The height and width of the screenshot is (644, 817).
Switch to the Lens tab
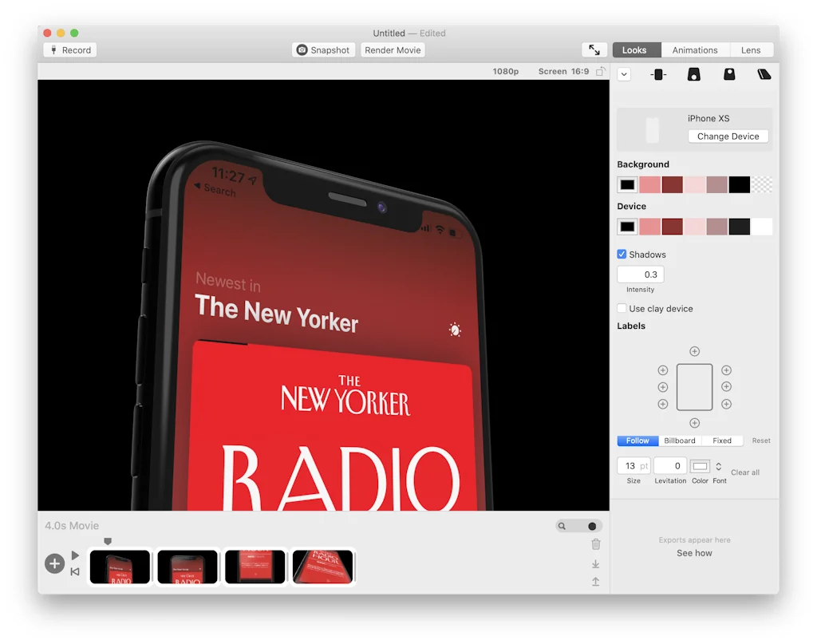point(750,50)
